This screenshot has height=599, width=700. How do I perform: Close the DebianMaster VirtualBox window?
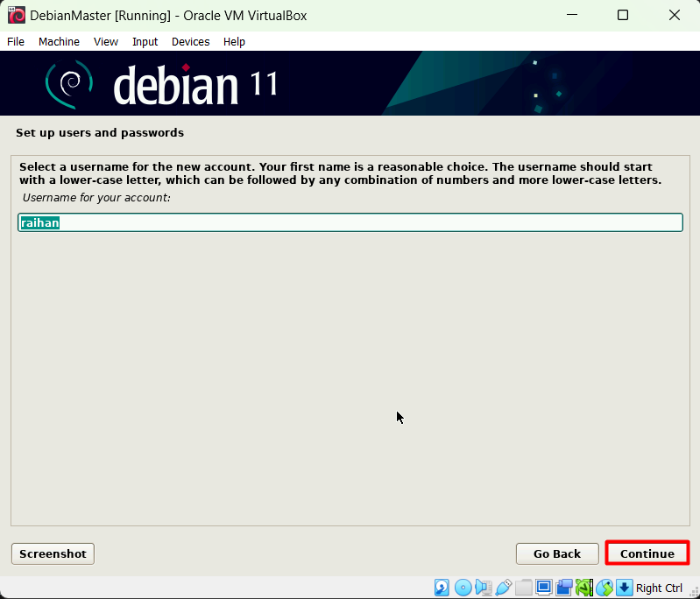pos(674,15)
